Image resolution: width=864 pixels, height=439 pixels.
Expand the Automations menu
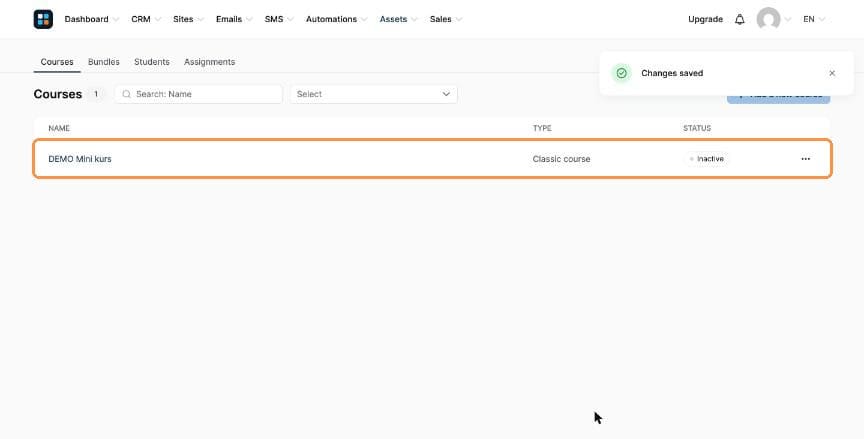click(x=337, y=19)
